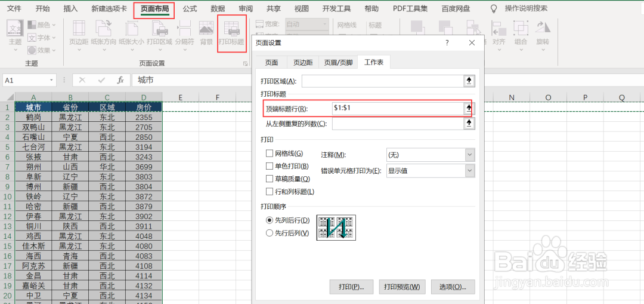Image resolution: width=644 pixels, height=304 pixels.
Task: Click range picker arrow for 从左侧重复的列数
Action: [469, 124]
